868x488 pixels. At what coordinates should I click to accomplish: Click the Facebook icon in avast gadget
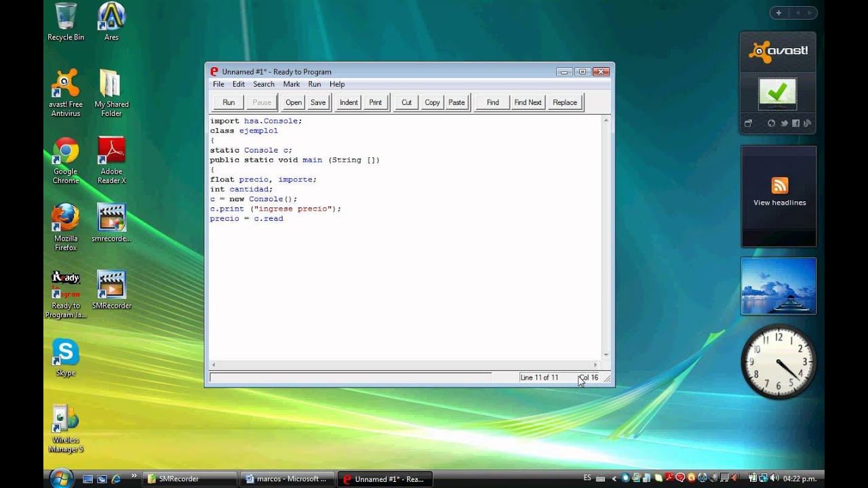796,123
